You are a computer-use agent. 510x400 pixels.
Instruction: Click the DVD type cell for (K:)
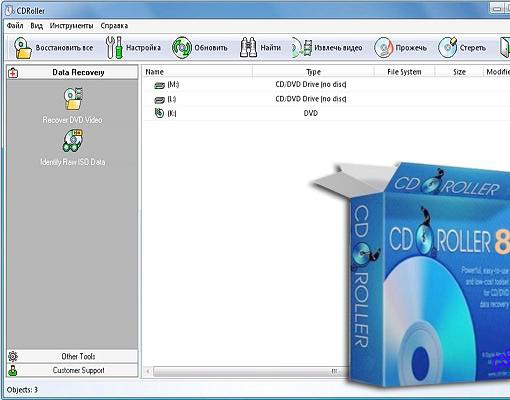311,113
